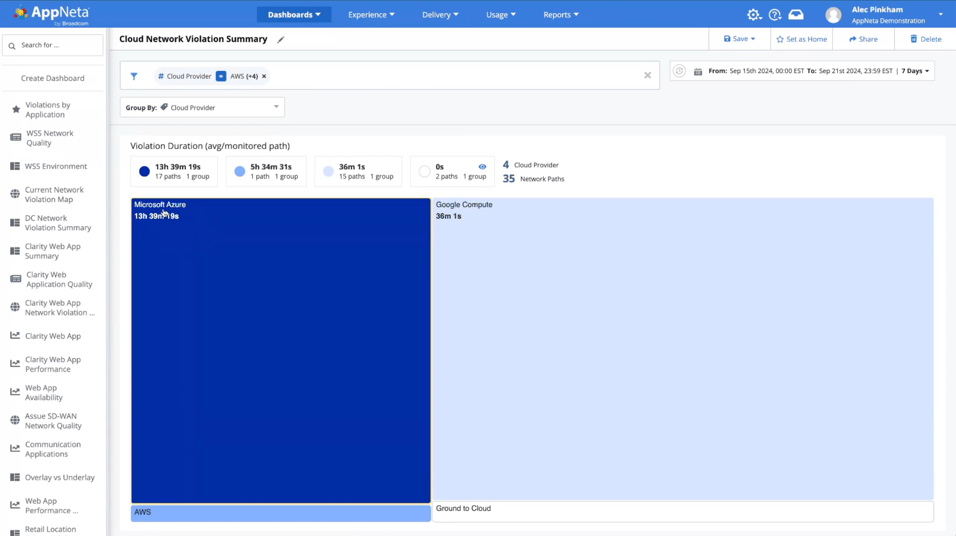This screenshot has height=536, width=956.
Task: Click the AppNeta logo
Action: (51, 14)
